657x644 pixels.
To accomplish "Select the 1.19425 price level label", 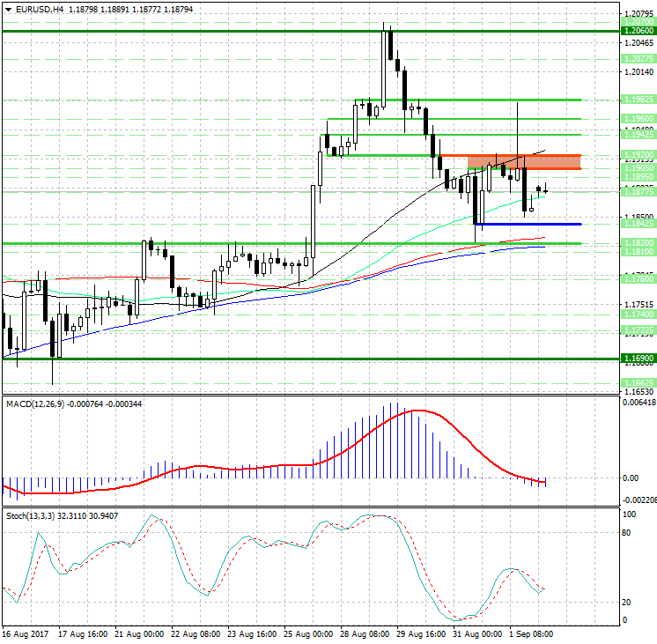I will [639, 134].
